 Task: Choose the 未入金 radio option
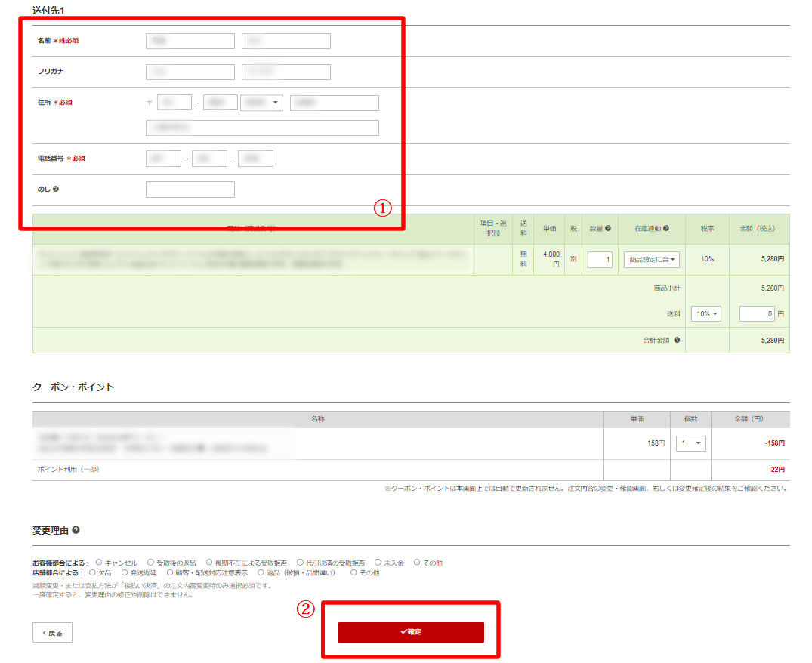[x=378, y=563]
